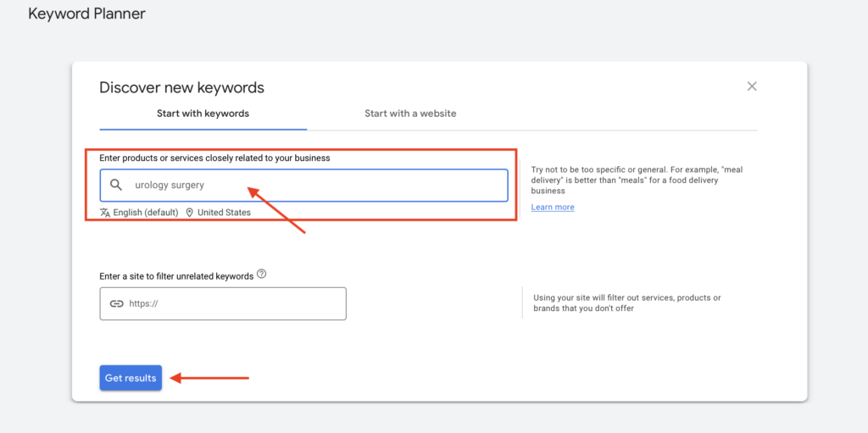The image size is (868, 433).
Task: Change the English (default) language setting
Action: pos(146,213)
